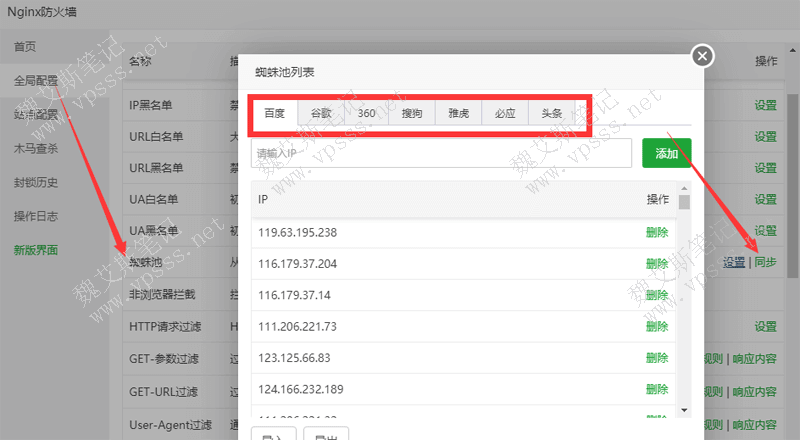Screen dimensions: 800x440
Task: Go to 封锁历史 in the sidebar
Action: pos(35,182)
